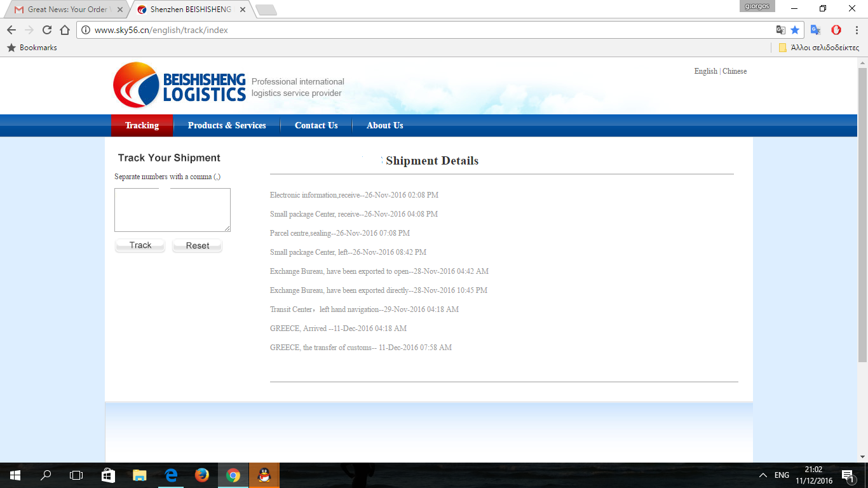
Task: Open the Chrome menu
Action: tap(855, 30)
